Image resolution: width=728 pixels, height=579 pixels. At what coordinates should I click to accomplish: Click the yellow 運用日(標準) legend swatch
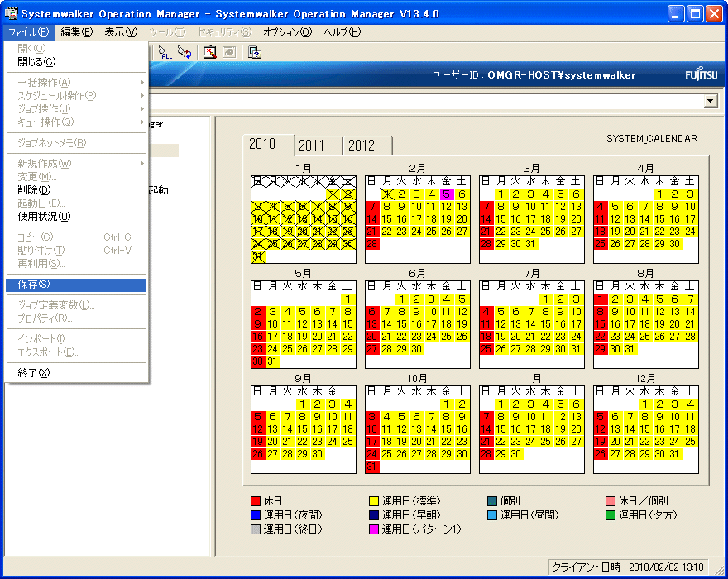click(x=374, y=501)
